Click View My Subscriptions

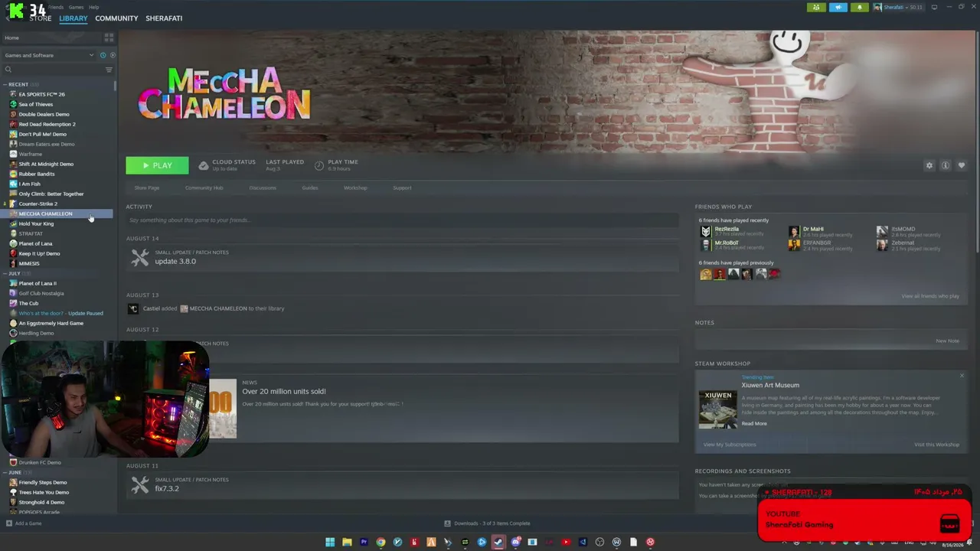pyautogui.click(x=730, y=445)
